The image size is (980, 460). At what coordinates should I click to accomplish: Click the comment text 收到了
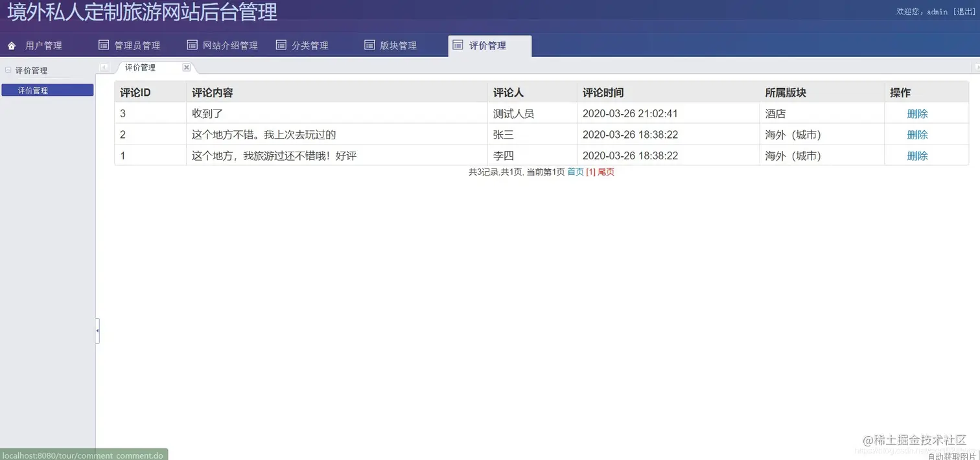207,113
